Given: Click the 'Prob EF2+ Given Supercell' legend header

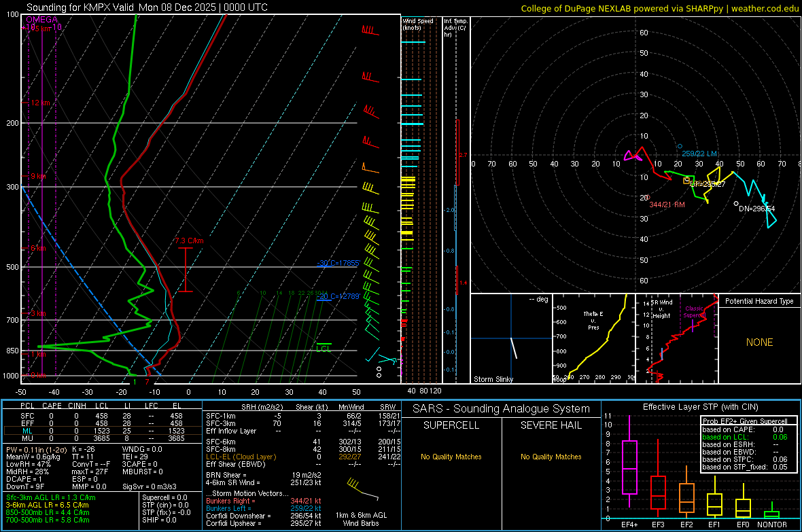Looking at the screenshot, I should click(x=745, y=421).
